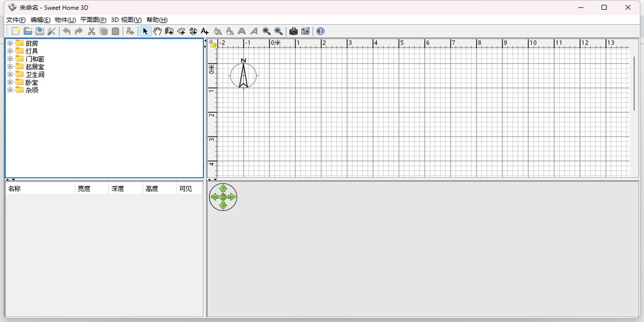Viewport: 644px width, 322px height.
Task: Sort furniture by 宽度 column
Action: click(92, 188)
